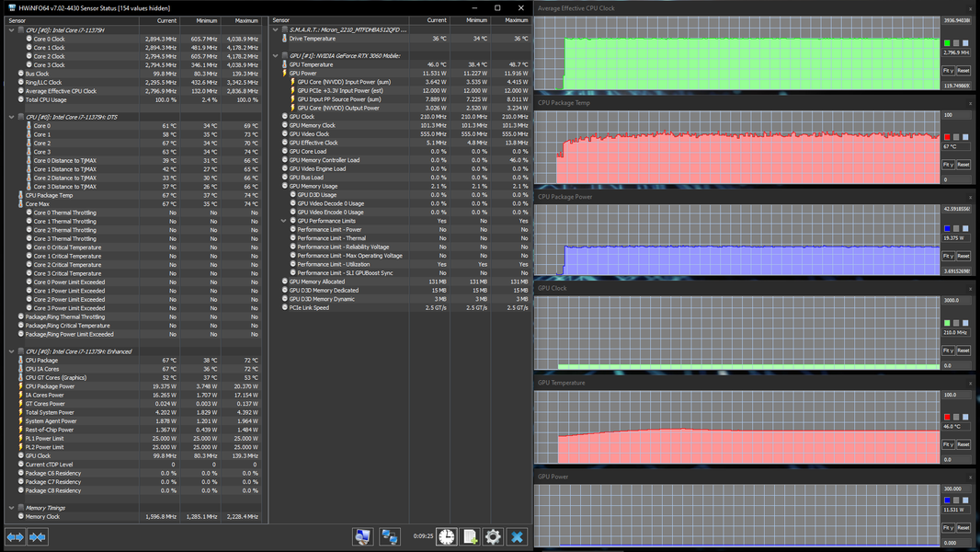Click Fit y on the GPU Clock graph
Viewport: 980px width, 552px height.
coord(948,351)
